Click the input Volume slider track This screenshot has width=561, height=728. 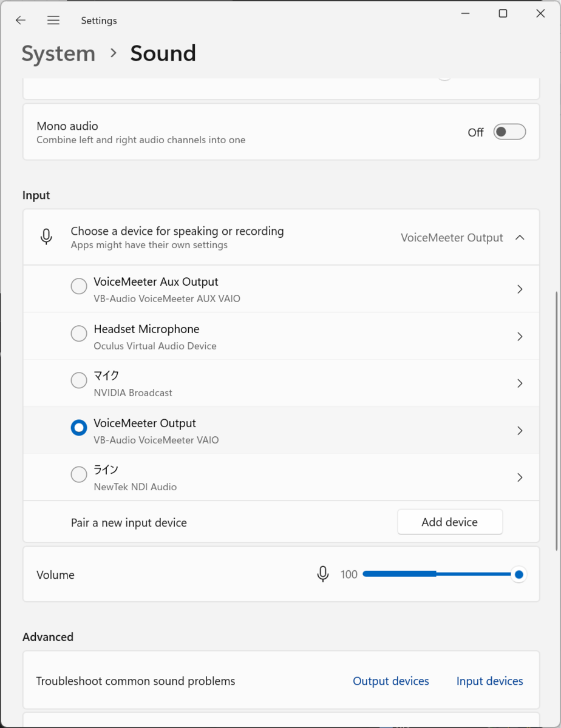(x=437, y=574)
